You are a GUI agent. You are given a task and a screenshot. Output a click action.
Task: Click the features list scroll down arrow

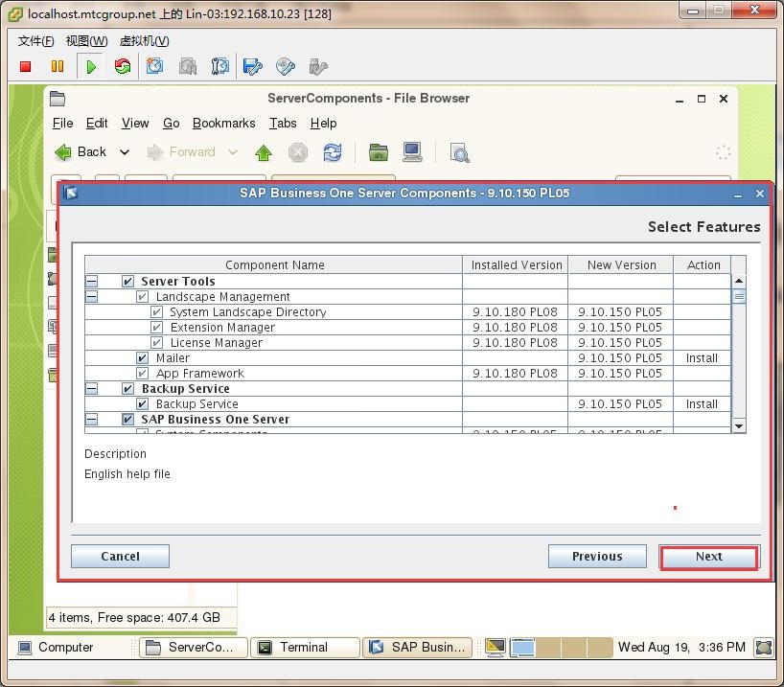[x=739, y=426]
